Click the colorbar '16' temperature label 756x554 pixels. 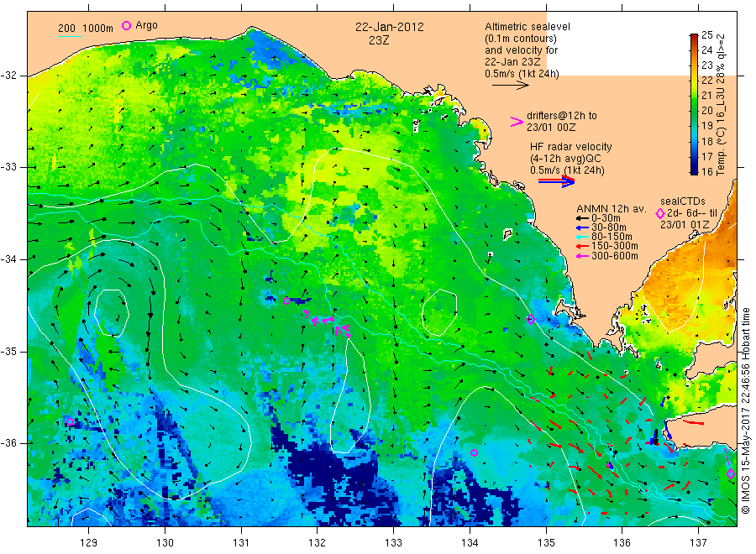click(x=706, y=171)
